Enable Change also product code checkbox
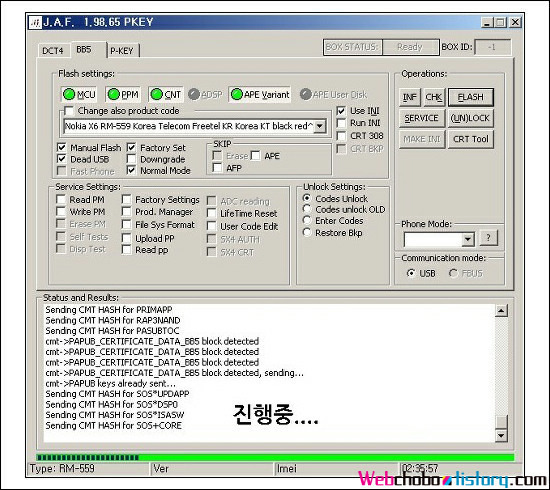The height and width of the screenshot is (490, 550). (69, 111)
